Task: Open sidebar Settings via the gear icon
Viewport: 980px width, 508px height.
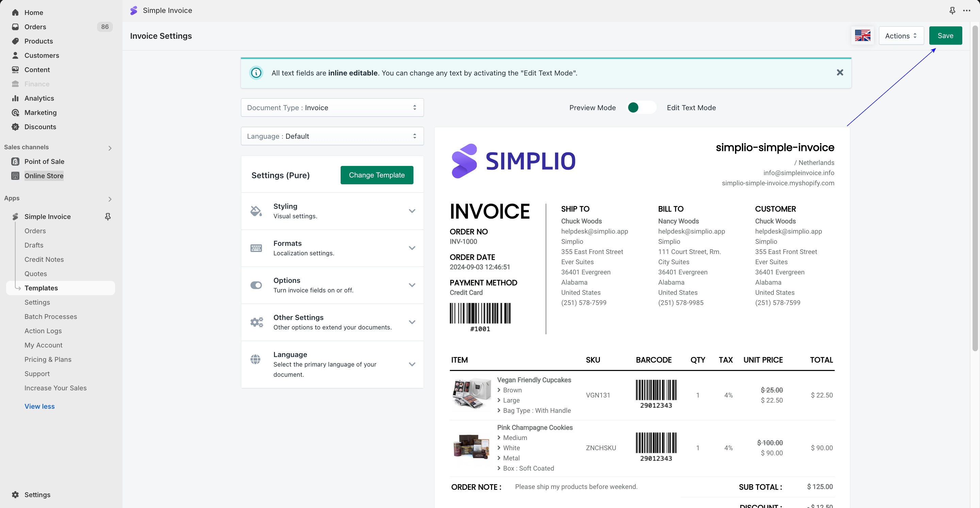Action: (15, 494)
